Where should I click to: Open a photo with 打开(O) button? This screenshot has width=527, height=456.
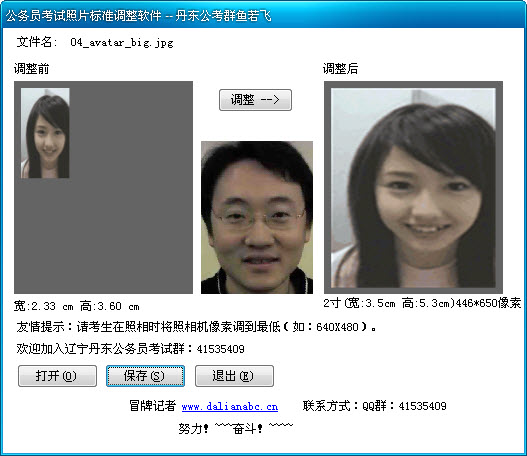pyautogui.click(x=57, y=376)
